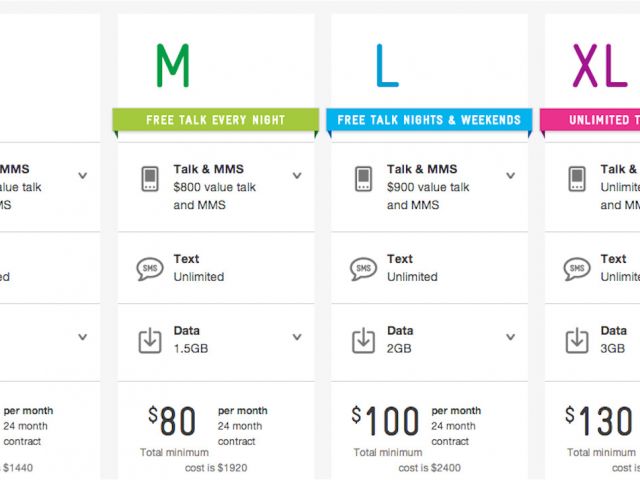
Task: Click the data download icon in the L plan
Action: (363, 340)
